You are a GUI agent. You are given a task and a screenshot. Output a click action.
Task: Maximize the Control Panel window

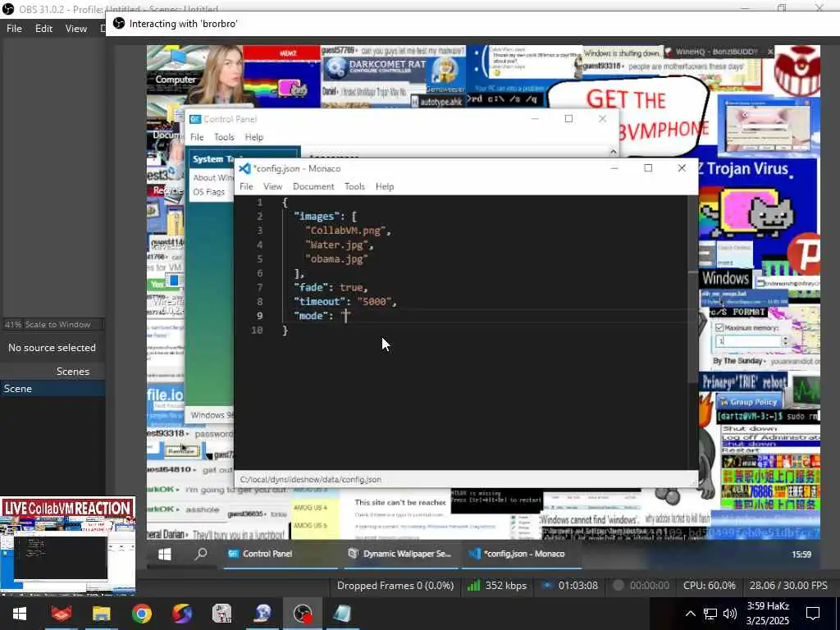tap(569, 119)
